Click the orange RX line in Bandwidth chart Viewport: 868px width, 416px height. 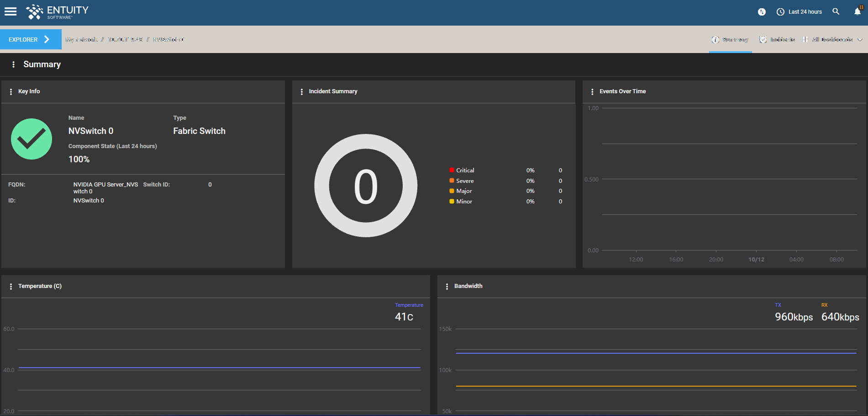coord(656,386)
